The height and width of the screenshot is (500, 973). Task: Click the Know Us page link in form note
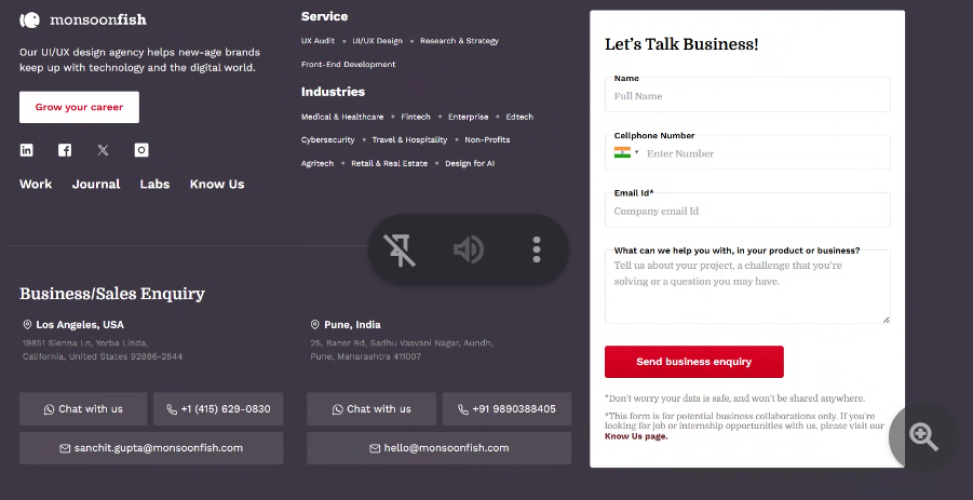pyautogui.click(x=635, y=437)
